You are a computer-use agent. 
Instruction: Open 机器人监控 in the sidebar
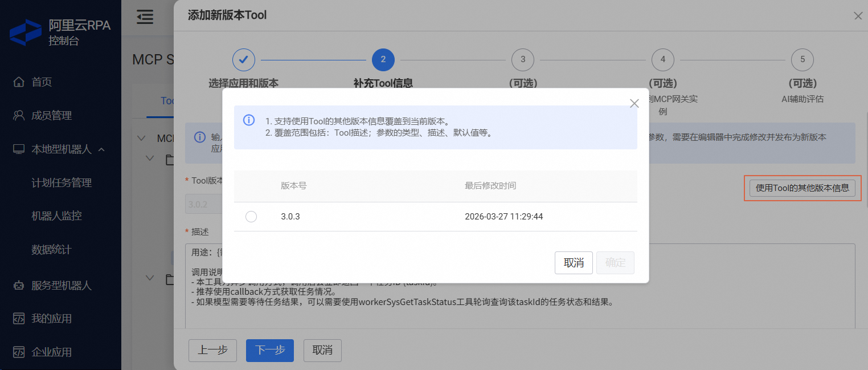click(56, 216)
